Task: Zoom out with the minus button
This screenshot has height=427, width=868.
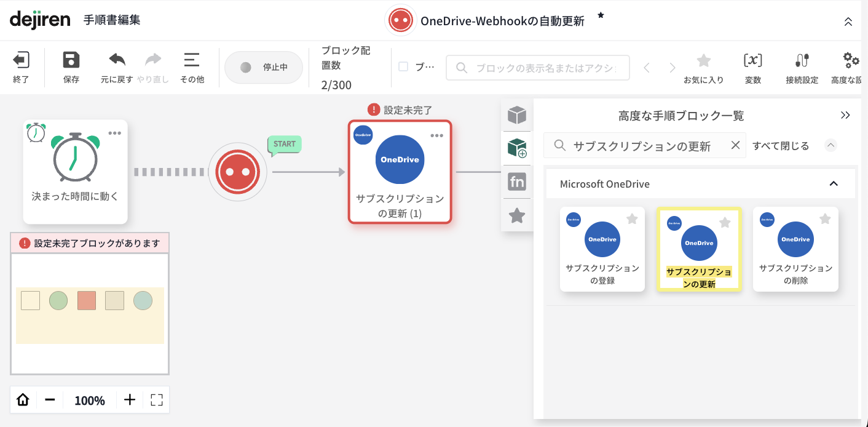Action: [x=50, y=401]
